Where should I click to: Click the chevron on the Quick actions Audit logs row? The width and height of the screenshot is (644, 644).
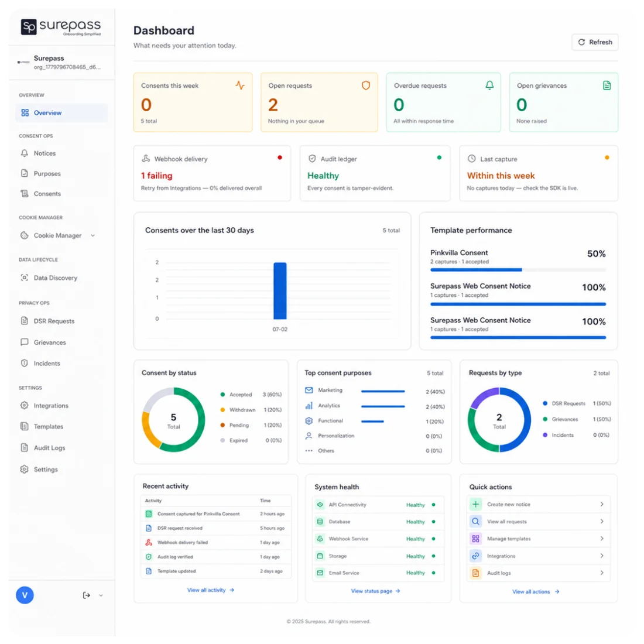click(x=602, y=573)
